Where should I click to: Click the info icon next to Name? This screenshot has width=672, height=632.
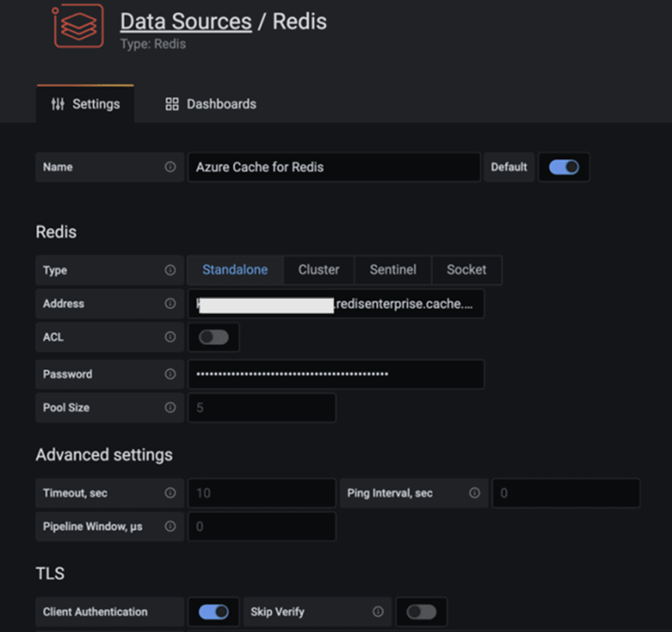(170, 167)
